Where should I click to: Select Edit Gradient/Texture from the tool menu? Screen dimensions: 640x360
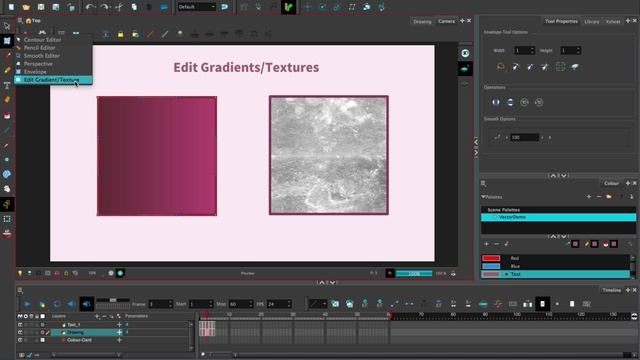point(53,80)
